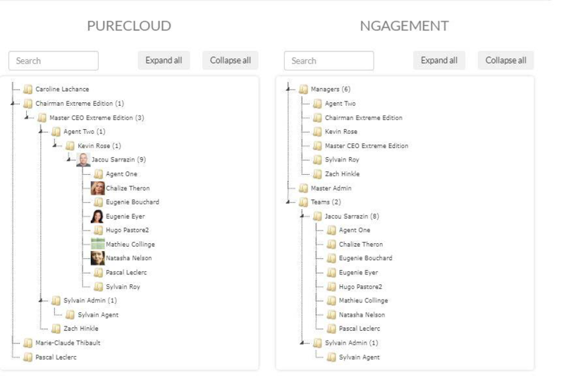
Task: Click PureCloud Sylvain Agent folder icon
Action: (70, 314)
